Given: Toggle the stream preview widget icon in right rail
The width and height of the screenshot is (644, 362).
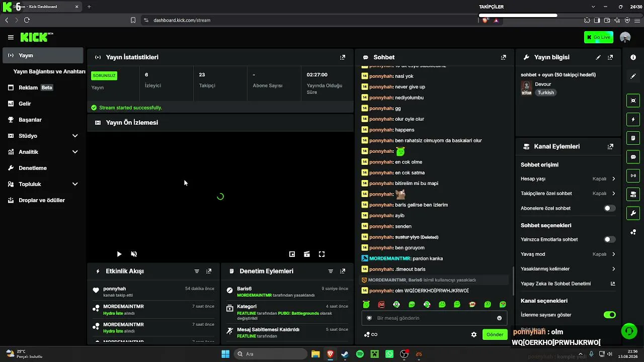Looking at the screenshot, I should click(x=633, y=101).
